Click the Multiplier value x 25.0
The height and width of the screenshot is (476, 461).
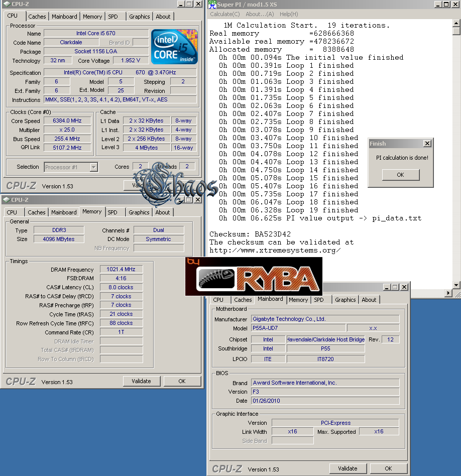tap(67, 130)
